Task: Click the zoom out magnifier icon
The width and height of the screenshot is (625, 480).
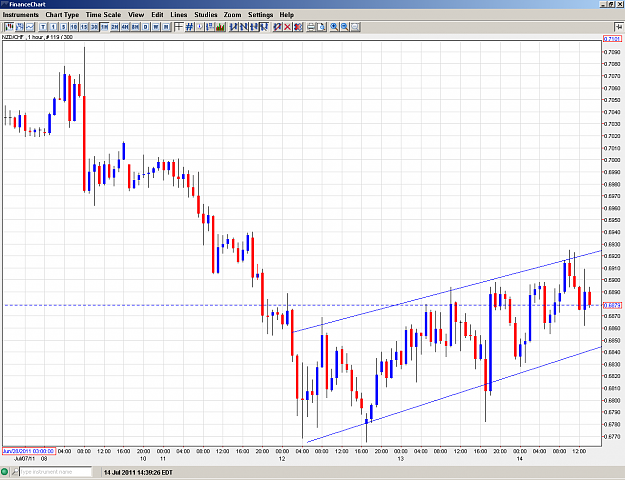Action: click(x=344, y=27)
